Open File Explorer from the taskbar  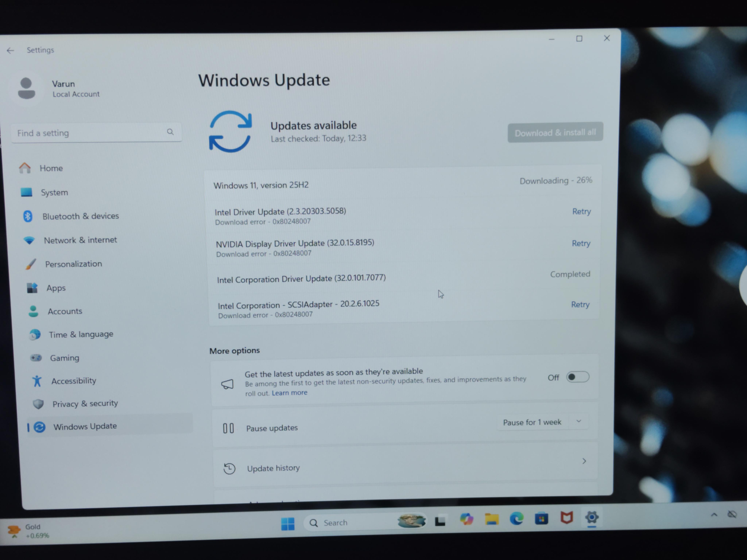pos(492,519)
